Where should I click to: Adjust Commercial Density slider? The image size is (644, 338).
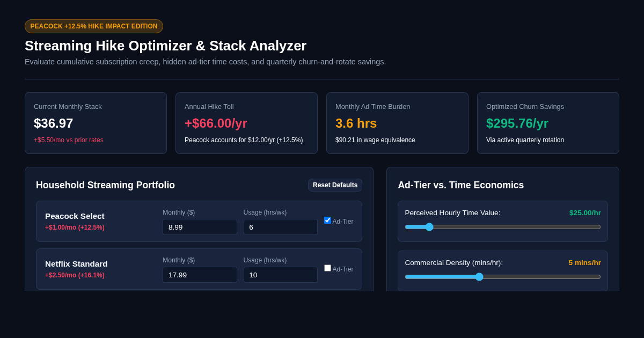(x=503, y=277)
